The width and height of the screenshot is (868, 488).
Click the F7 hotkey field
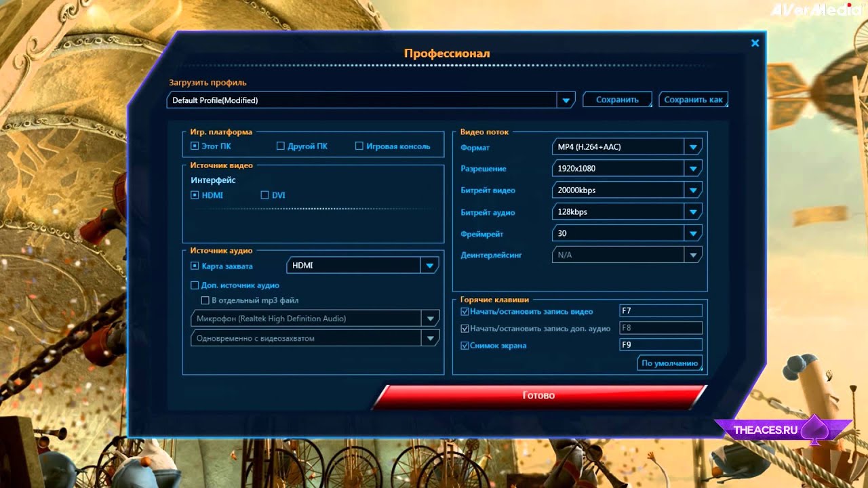661,310
